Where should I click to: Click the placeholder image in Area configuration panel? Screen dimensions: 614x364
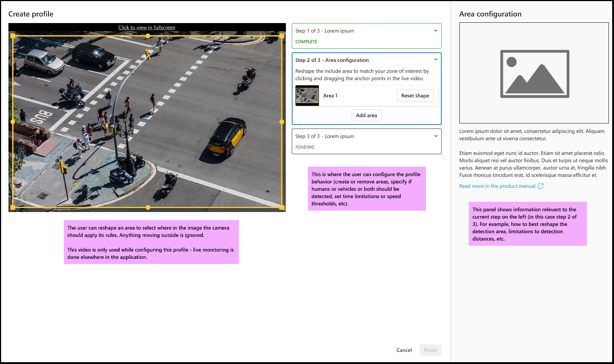534,73
